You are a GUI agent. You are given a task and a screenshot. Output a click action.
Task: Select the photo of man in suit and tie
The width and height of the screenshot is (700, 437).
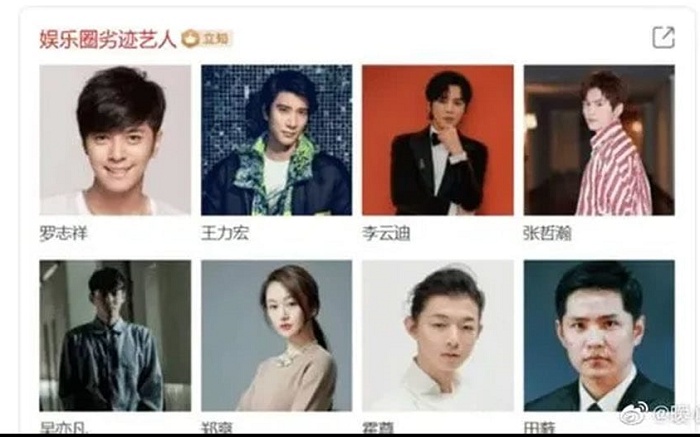point(599,336)
